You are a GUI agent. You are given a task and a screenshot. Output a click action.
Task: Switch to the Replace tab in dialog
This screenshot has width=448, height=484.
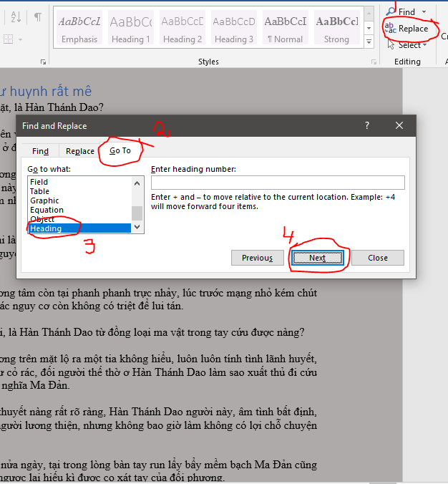[79, 151]
